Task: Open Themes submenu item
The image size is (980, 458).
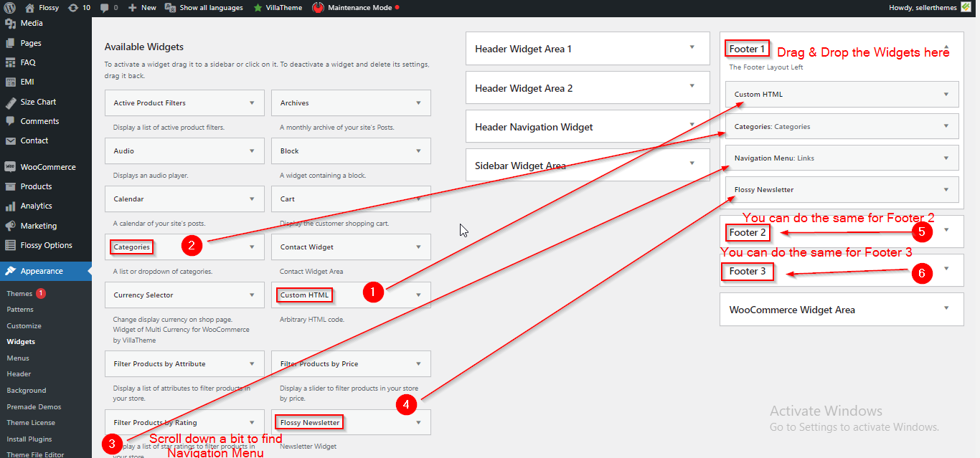Action: click(19, 294)
